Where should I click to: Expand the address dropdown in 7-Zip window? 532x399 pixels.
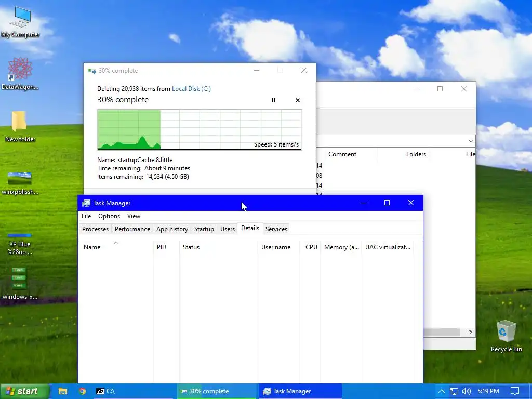(x=471, y=141)
